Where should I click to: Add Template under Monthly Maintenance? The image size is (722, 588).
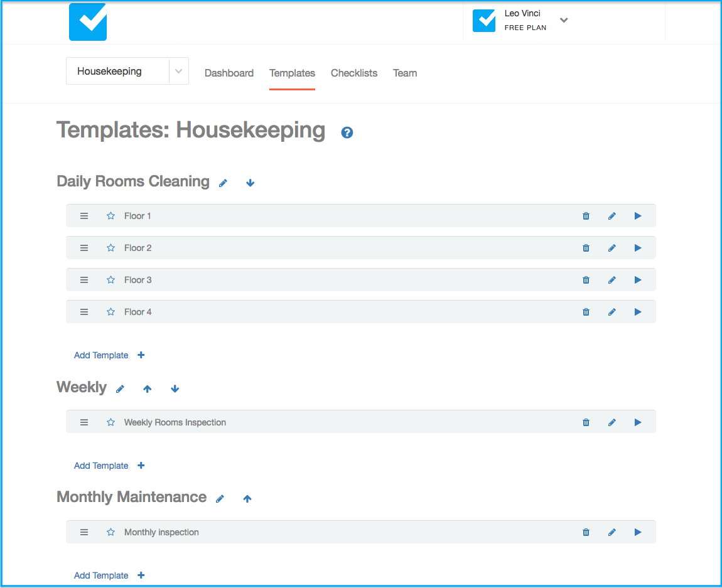109,575
